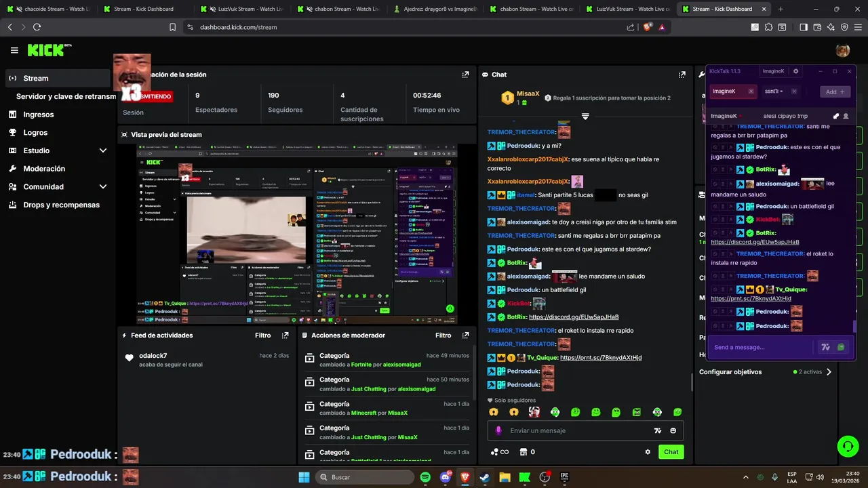
Task: Pop out the Chat panel
Action: coord(682,75)
